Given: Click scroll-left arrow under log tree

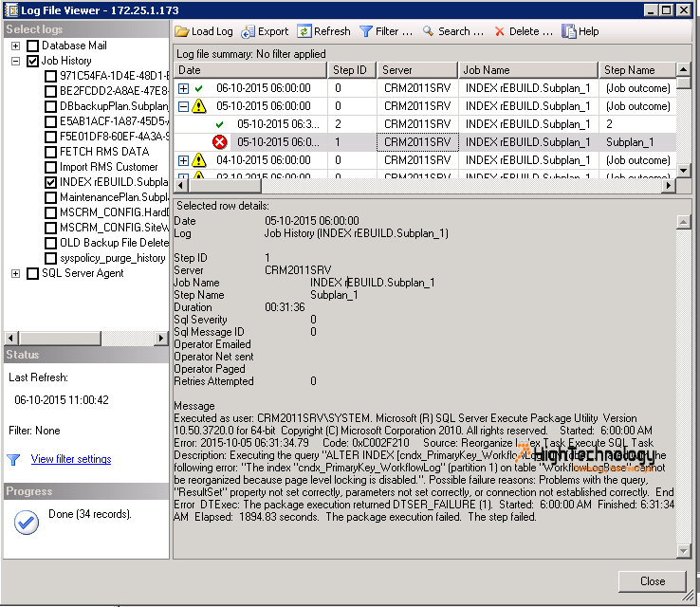Looking at the screenshot, I should 11,339.
